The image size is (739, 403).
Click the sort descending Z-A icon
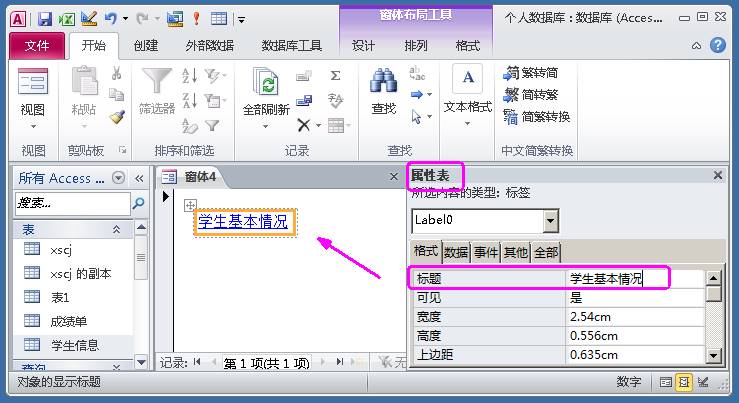coord(189,100)
